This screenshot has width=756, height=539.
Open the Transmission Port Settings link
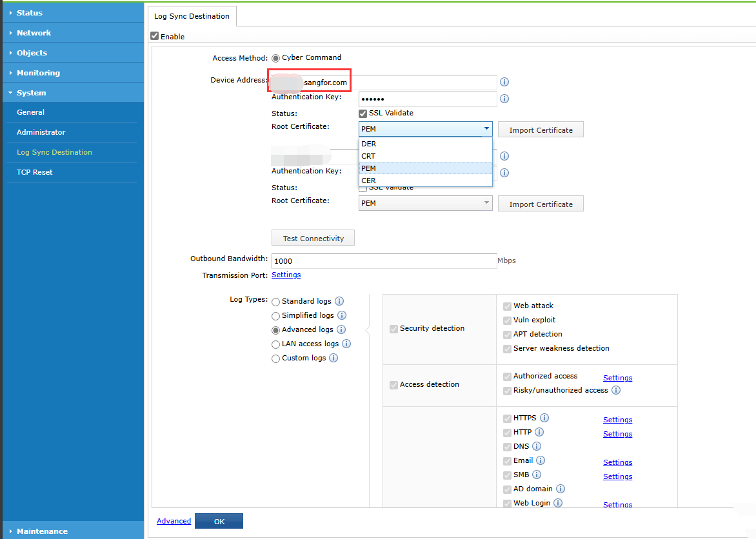tap(286, 275)
